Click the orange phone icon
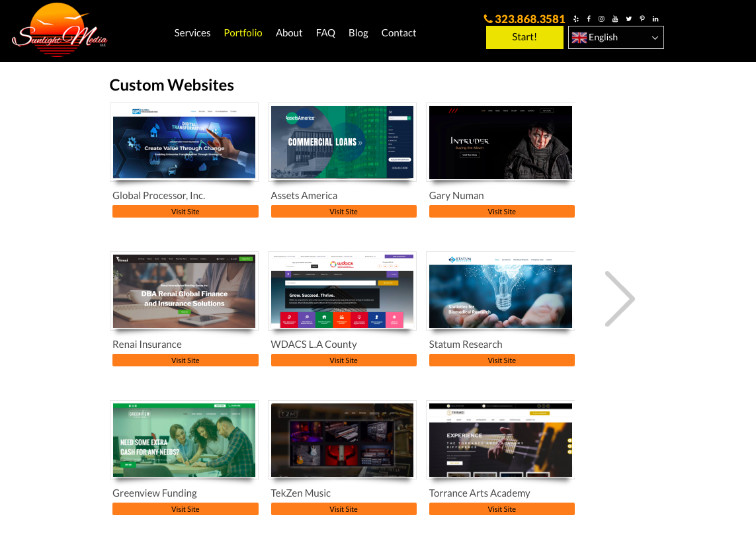The width and height of the screenshot is (756, 537). point(488,19)
